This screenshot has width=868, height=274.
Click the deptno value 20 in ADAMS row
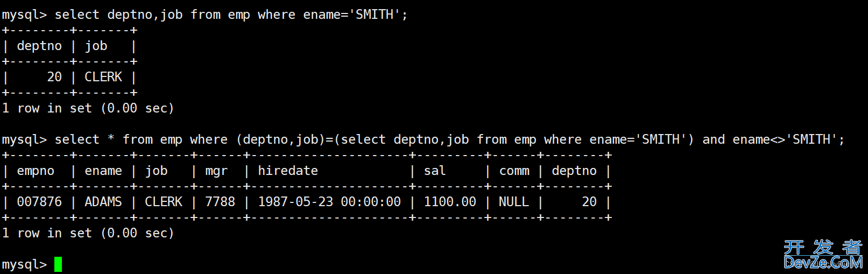[589, 202]
